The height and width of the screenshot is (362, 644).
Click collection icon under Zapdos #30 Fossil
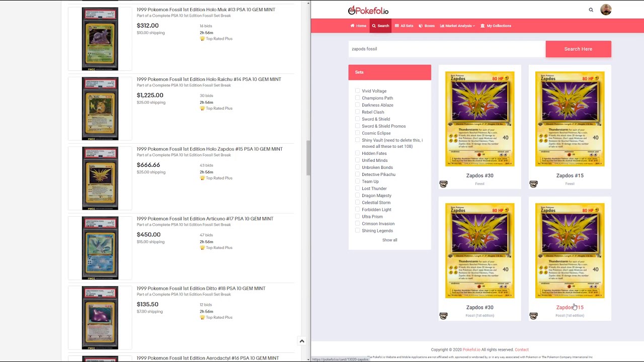(443, 184)
